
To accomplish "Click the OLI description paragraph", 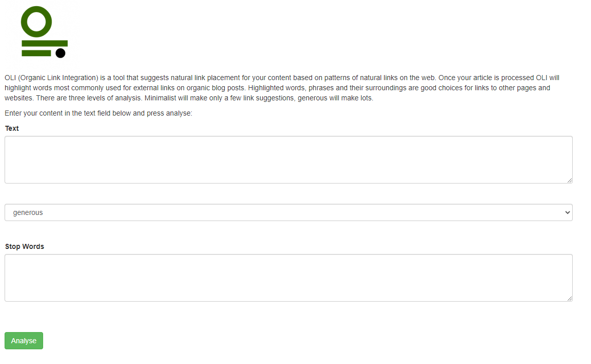I will (282, 88).
